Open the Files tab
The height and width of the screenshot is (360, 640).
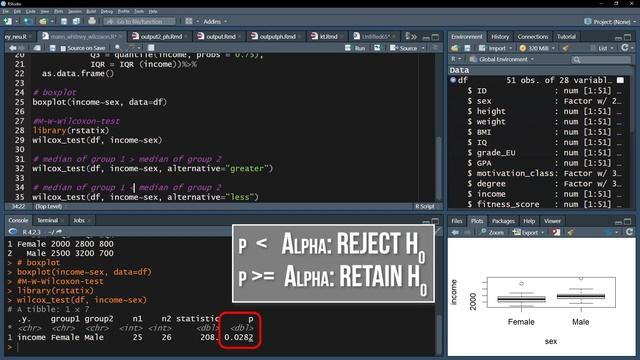(x=457, y=221)
